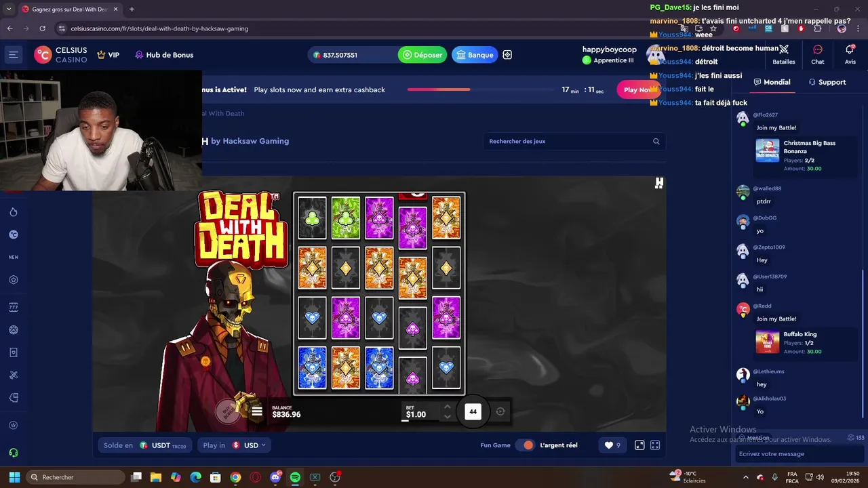Click the browser address bar URL
The image size is (868, 488).
tap(159, 28)
